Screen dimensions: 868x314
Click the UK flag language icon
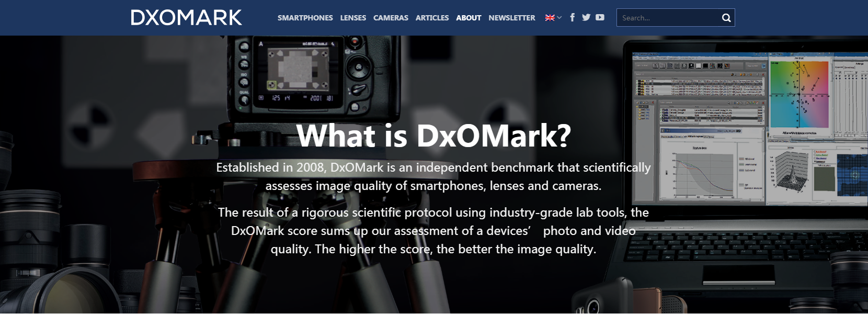click(550, 18)
